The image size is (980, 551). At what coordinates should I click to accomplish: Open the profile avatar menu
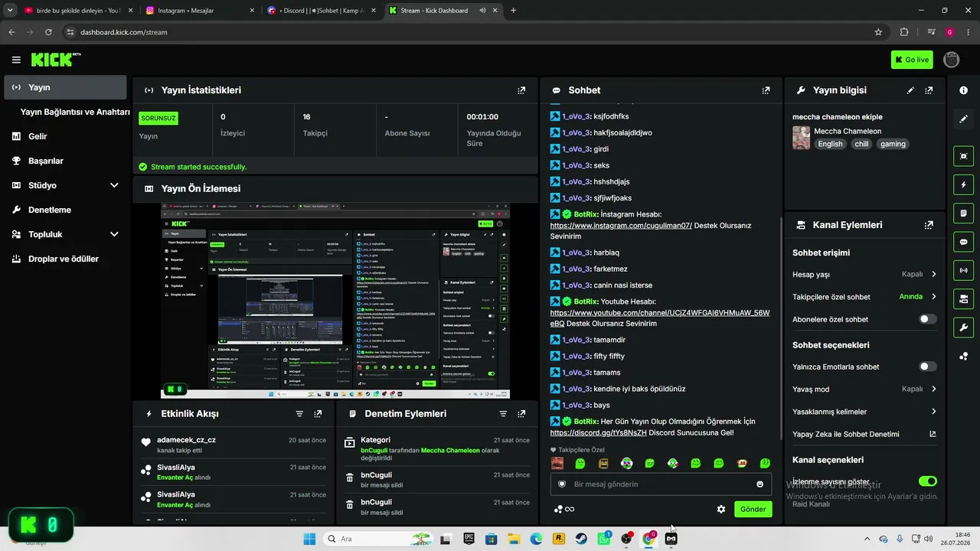click(x=952, y=60)
